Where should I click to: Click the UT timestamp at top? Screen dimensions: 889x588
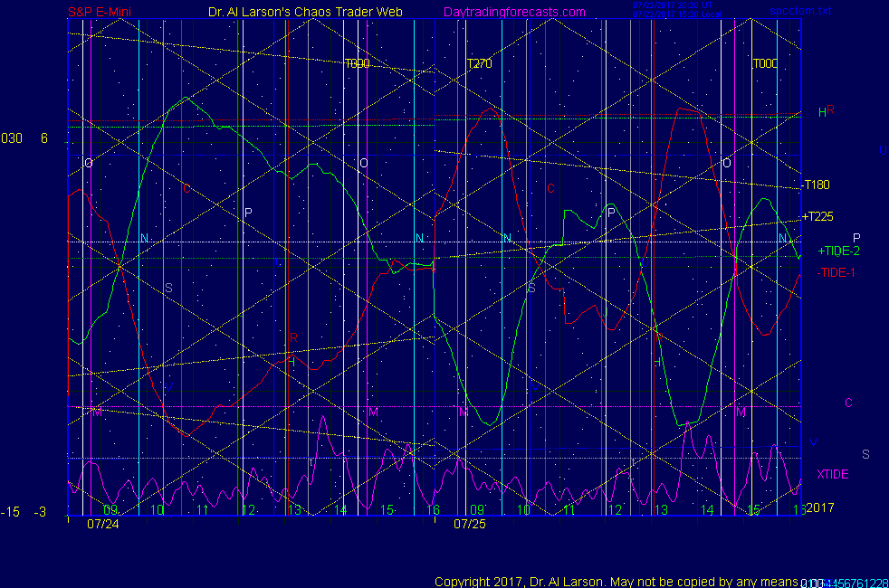click(x=672, y=5)
